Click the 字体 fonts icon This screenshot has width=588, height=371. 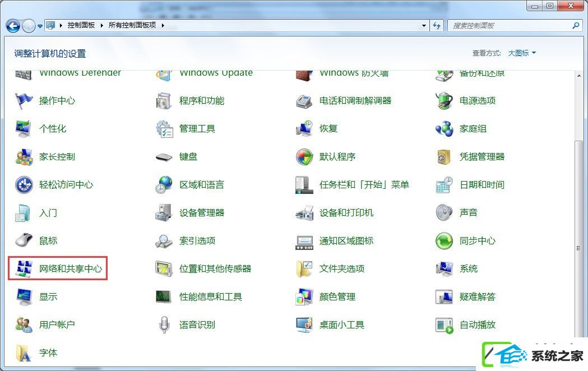tap(24, 353)
